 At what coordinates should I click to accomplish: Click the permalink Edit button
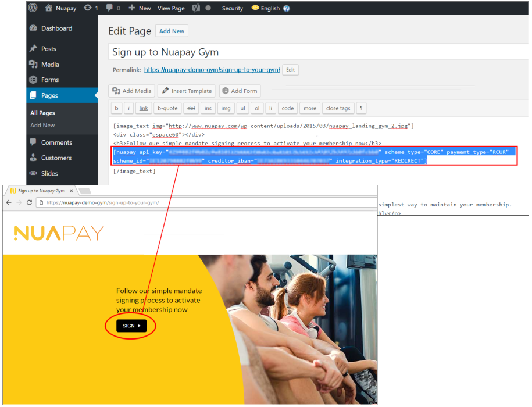coord(290,70)
